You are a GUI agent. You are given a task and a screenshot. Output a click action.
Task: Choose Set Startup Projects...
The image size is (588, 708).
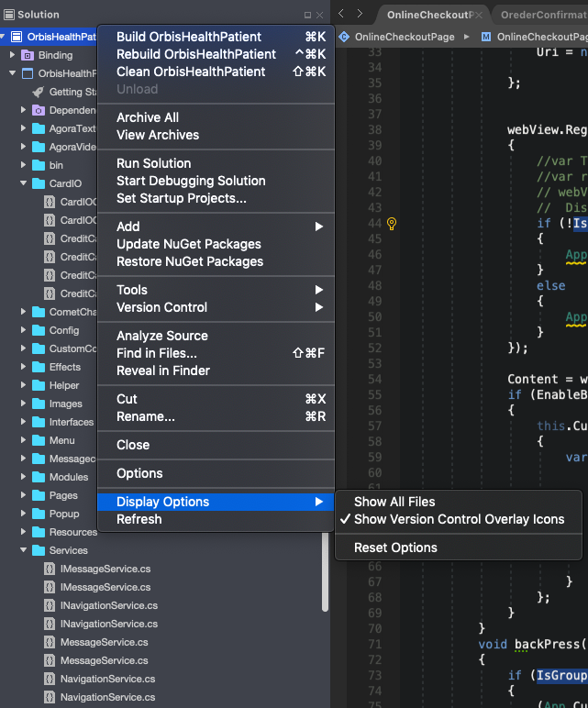(216, 198)
